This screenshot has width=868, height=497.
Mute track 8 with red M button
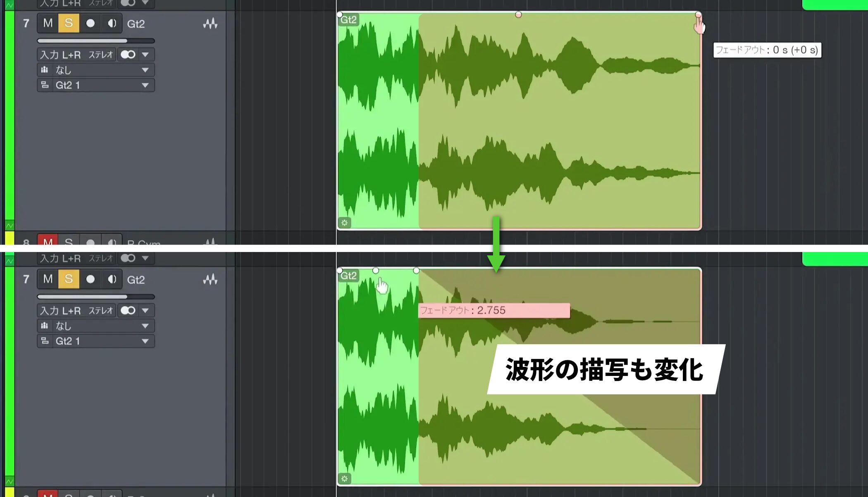point(48,241)
